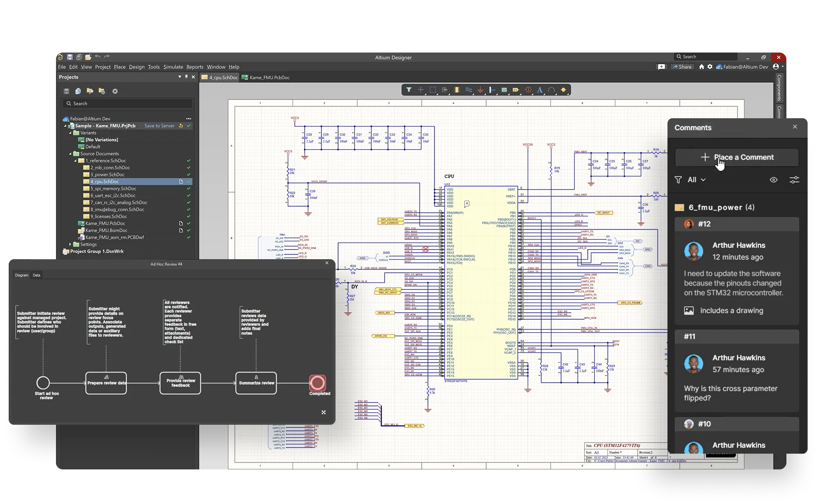Viewport: 819px width, 504px height.
Task: Select the yellow D1 port tool
Action: click(516, 90)
